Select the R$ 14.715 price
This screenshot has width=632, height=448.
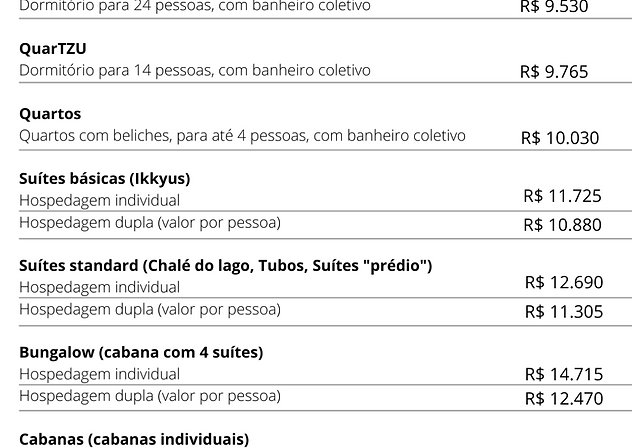tap(563, 375)
